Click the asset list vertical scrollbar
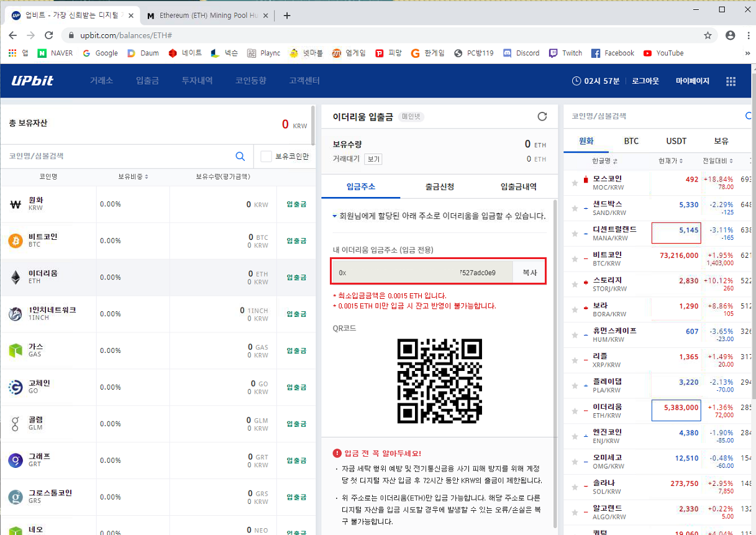Image resolution: width=756 pixels, height=535 pixels. pyautogui.click(x=313, y=130)
